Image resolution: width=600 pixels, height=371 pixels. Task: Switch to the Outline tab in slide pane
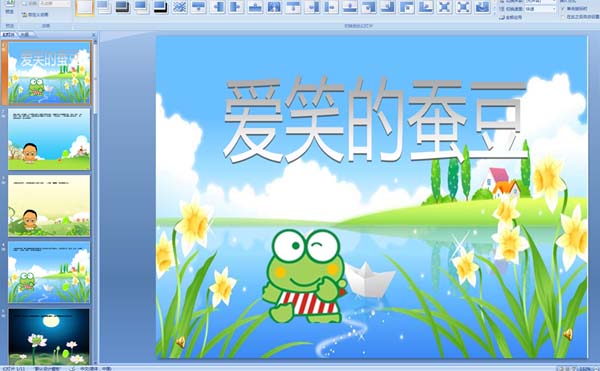tap(26, 34)
